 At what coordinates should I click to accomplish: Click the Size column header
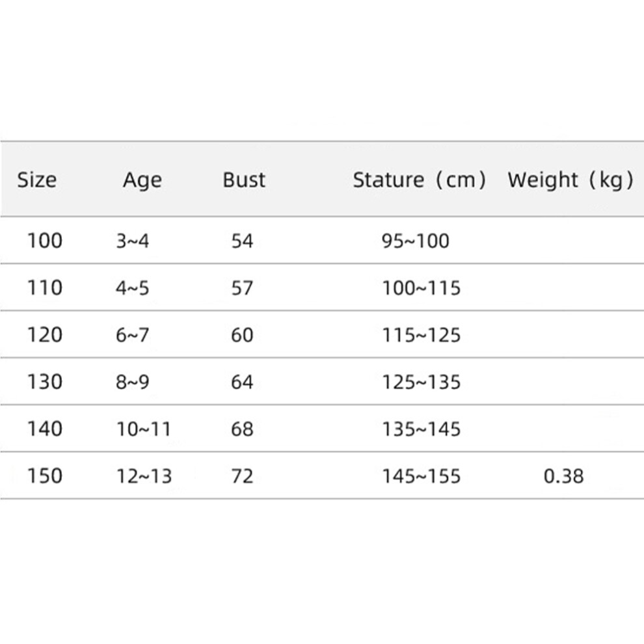(37, 180)
